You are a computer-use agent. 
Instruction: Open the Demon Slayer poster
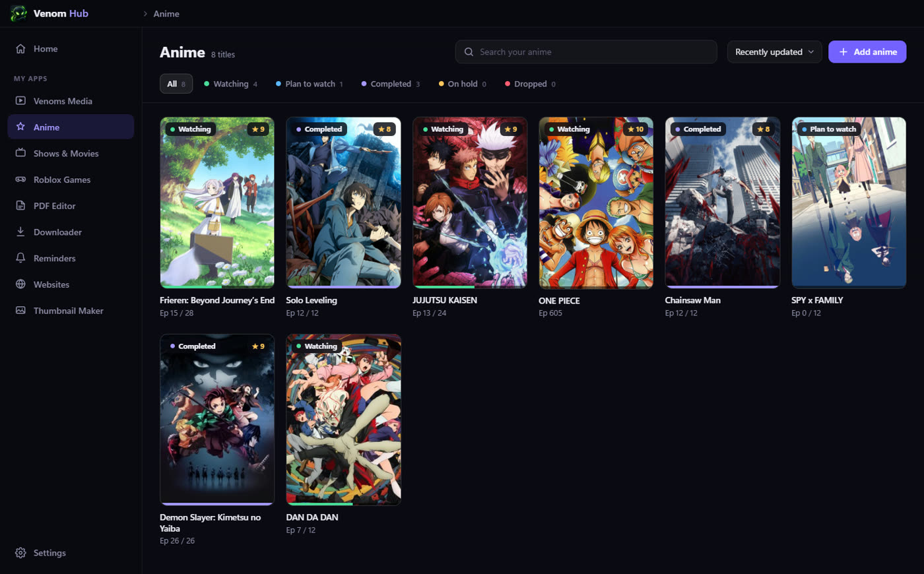(217, 420)
